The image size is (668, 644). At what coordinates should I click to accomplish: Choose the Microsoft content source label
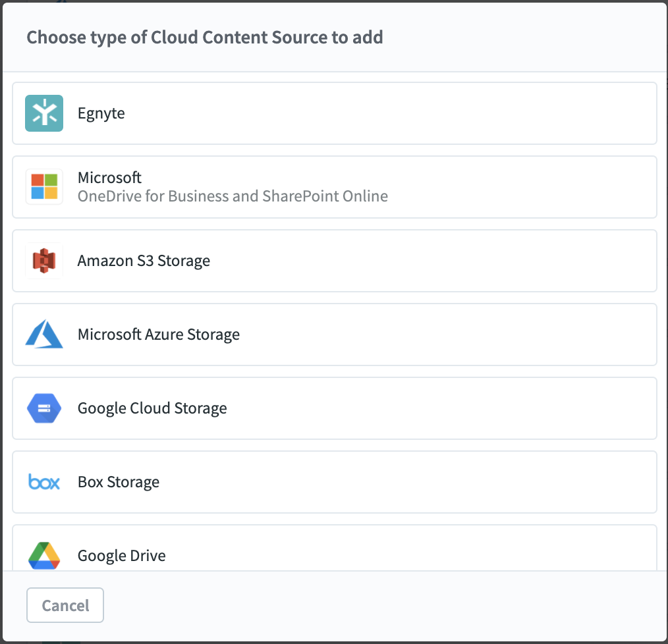(x=109, y=178)
